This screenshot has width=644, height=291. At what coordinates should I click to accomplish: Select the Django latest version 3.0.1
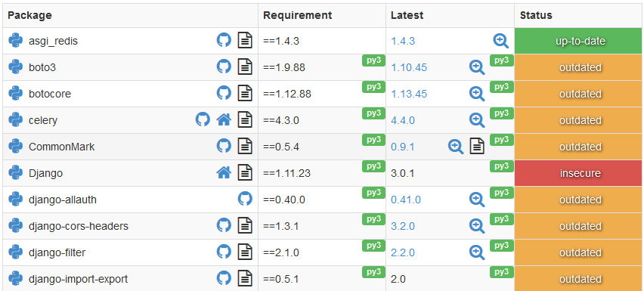click(x=402, y=173)
